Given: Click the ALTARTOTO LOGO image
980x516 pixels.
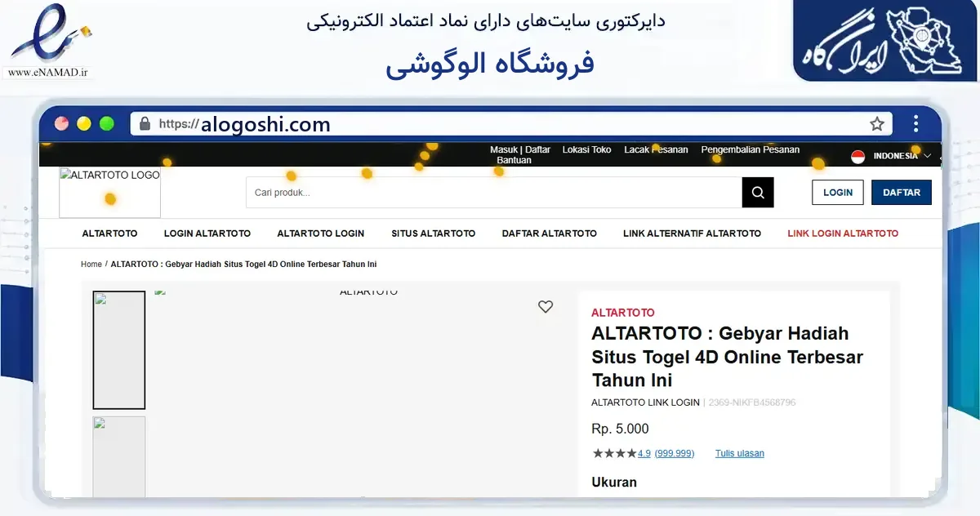Looking at the screenshot, I should click(109, 193).
